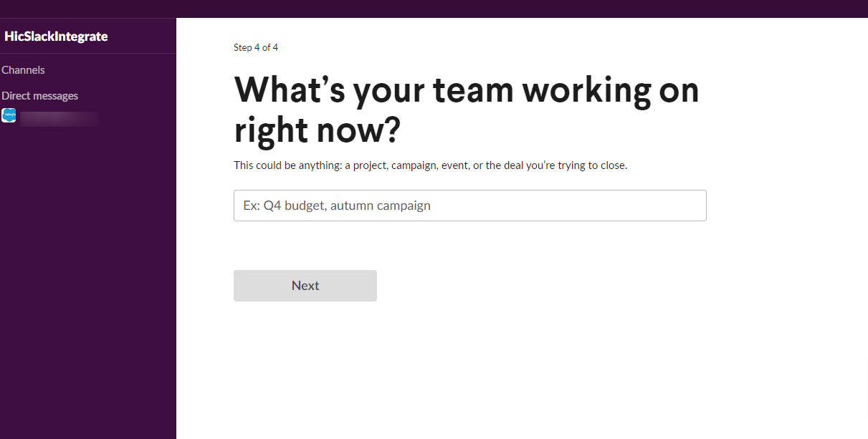This screenshot has width=868, height=439.
Task: Click the dark purple top title bar
Action: [434, 9]
